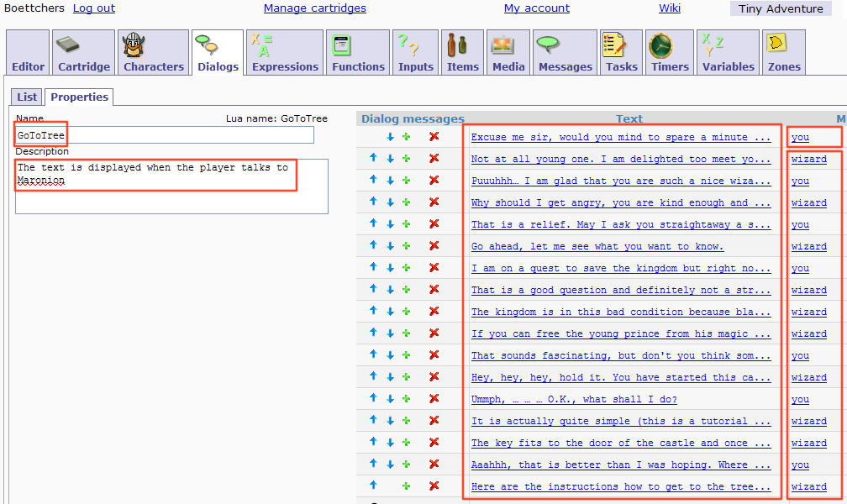Click the Name input field containing GoToTree
Screen dimensions: 847x504
(165, 135)
